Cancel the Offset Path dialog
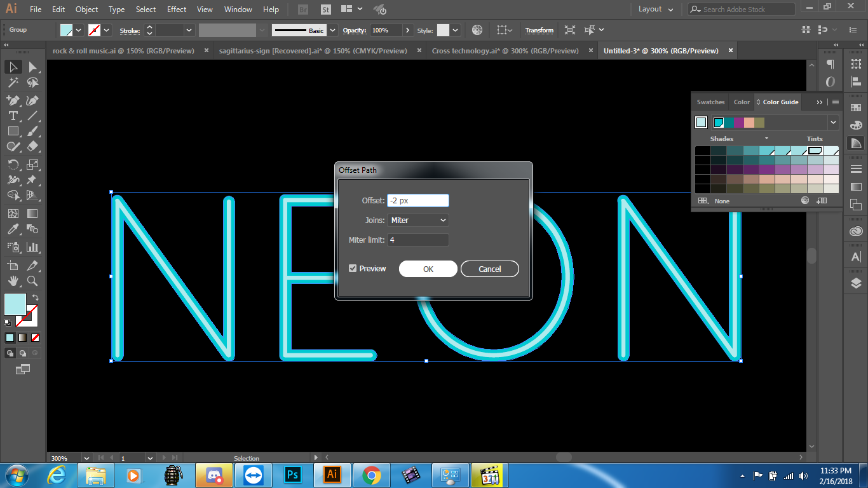The image size is (868, 488). pyautogui.click(x=489, y=269)
